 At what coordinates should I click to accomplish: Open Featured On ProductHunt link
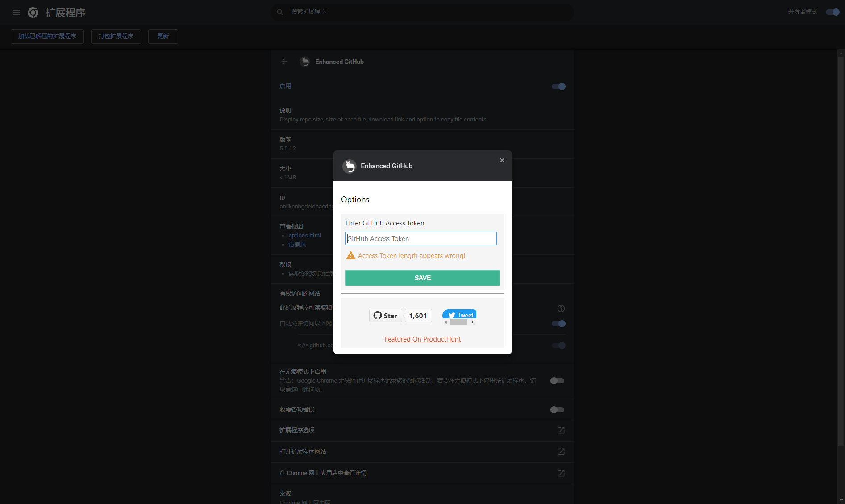click(x=423, y=339)
